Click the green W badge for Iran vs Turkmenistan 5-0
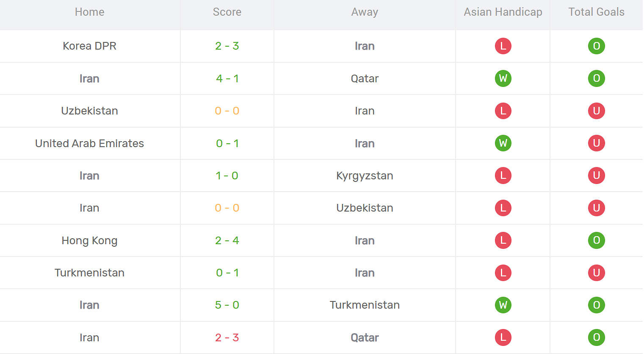The width and height of the screenshot is (644, 354). [503, 305]
